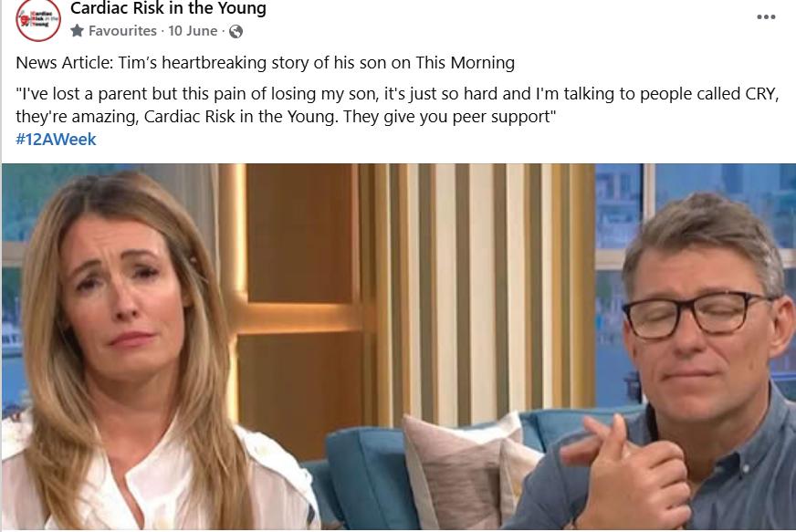The height and width of the screenshot is (532, 796).
Task: Click the quoted paragraph about losing my son
Action: 397,105
